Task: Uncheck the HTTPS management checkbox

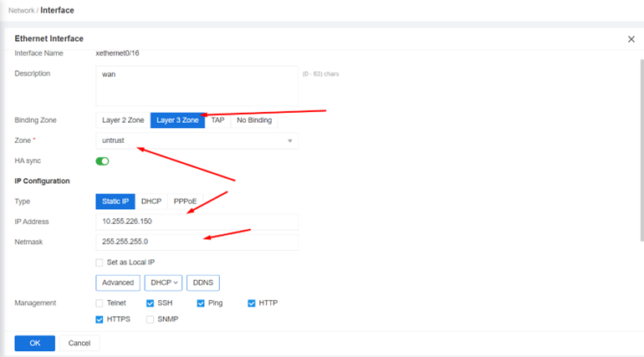Action: [x=100, y=319]
